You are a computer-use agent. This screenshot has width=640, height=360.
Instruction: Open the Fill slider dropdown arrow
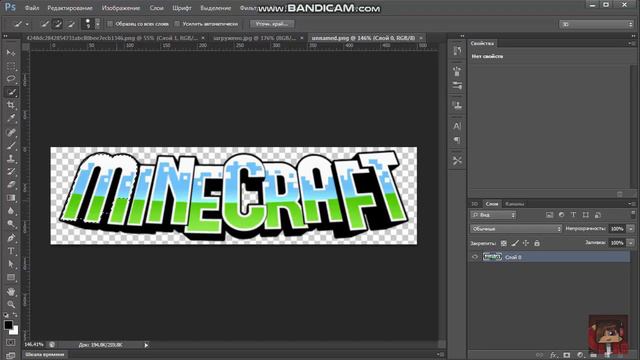(x=631, y=243)
